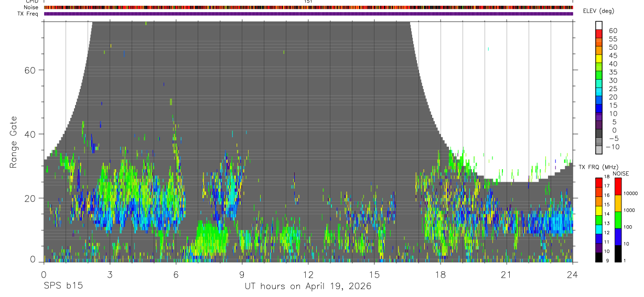Click the NOISE colorbar title
Viewport: 644px width, 297px height.
click(620, 174)
